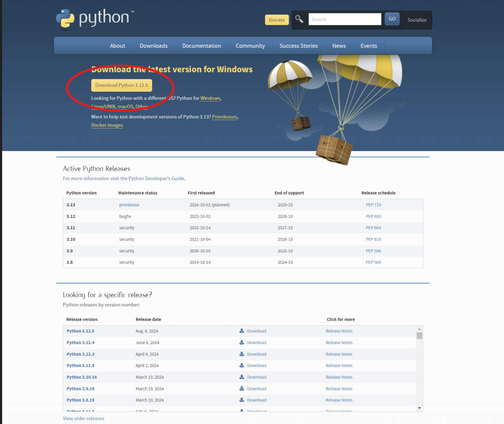Open the macOS download link

[125, 106]
